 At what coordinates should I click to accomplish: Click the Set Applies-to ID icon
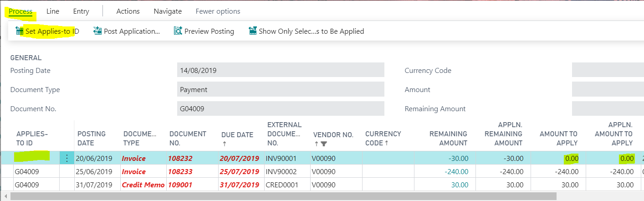19,31
